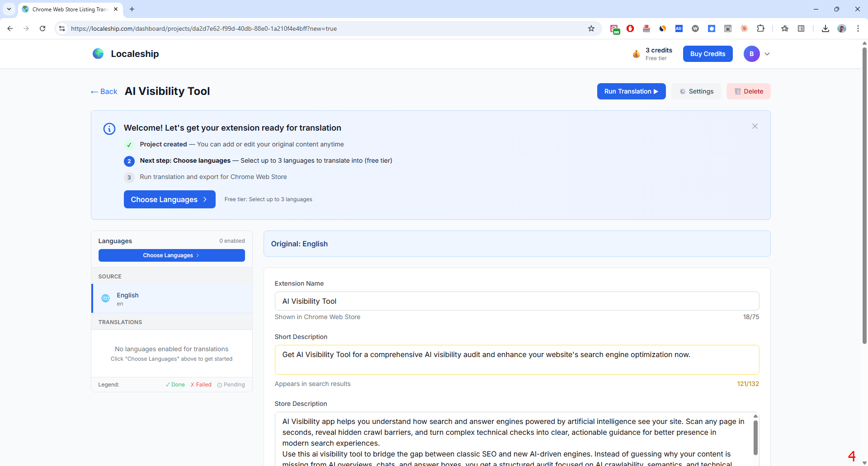
Task: Open a new browser tab
Action: [132, 9]
